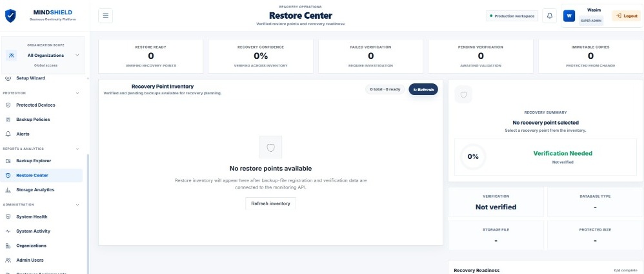Click the System Health shield icon
Image resolution: width=644 pixels, height=274 pixels.
coord(8,217)
